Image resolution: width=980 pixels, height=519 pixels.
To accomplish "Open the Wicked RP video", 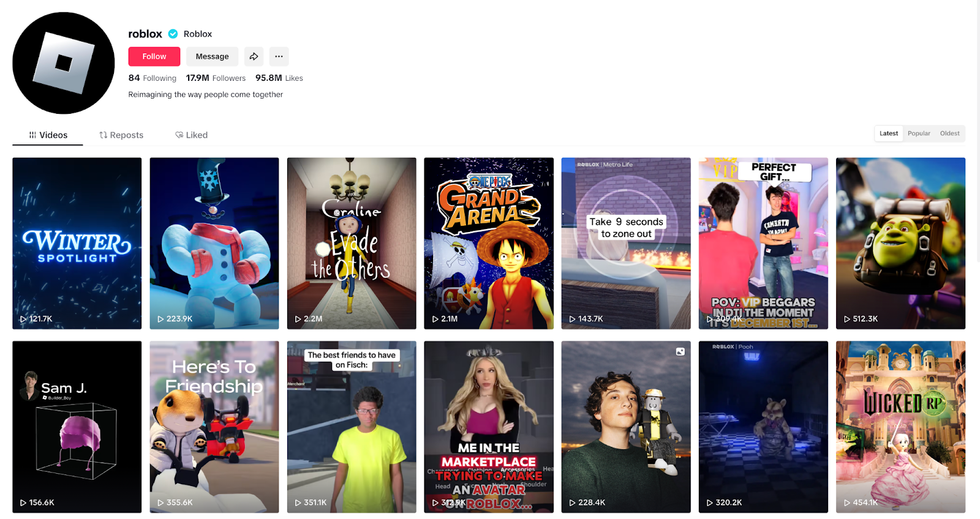I will pyautogui.click(x=900, y=427).
